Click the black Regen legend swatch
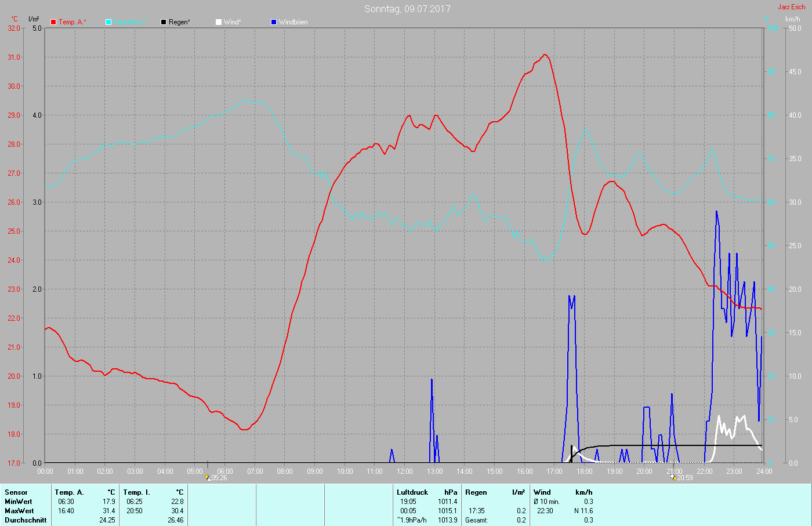Image resolution: width=812 pixels, height=526 pixels. coord(164,22)
